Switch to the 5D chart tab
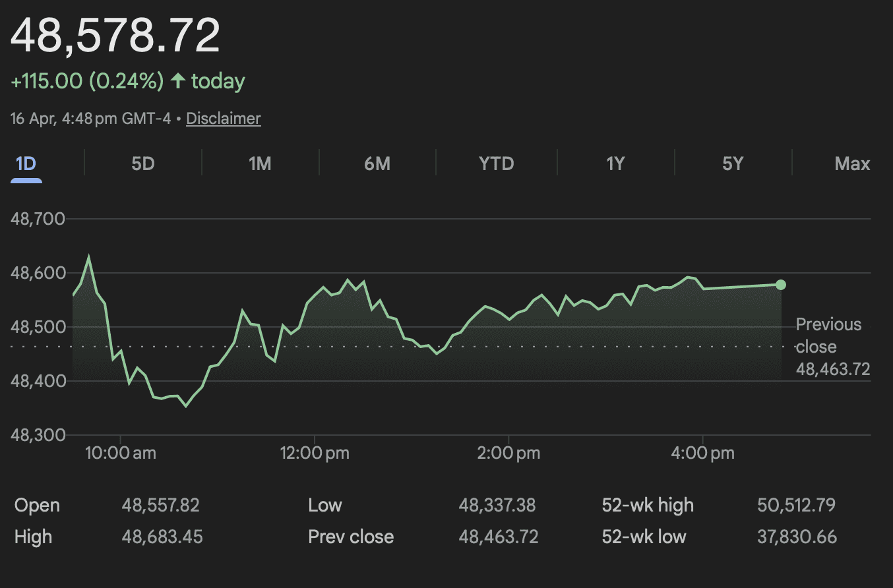Screen dimensions: 893x588 (x=142, y=163)
